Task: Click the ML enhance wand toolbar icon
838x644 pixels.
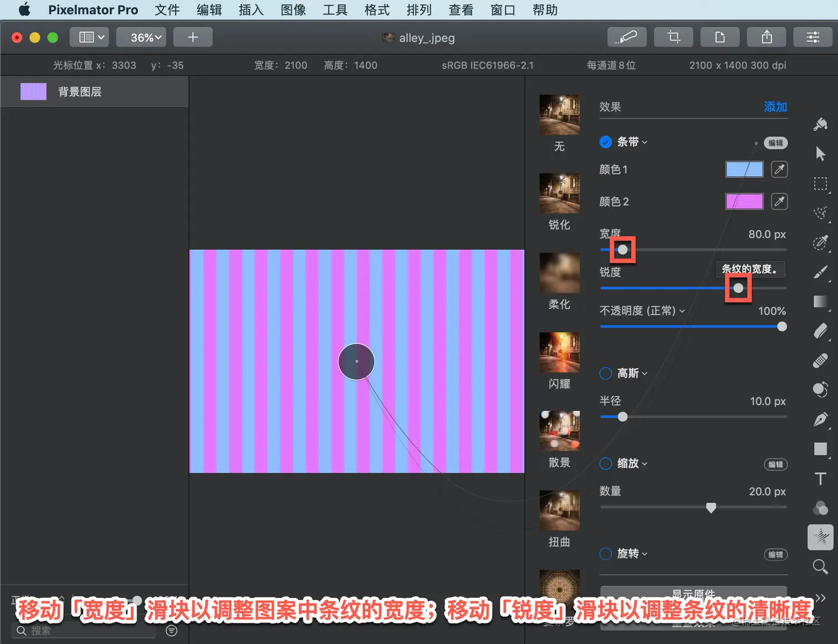Action: tap(627, 37)
